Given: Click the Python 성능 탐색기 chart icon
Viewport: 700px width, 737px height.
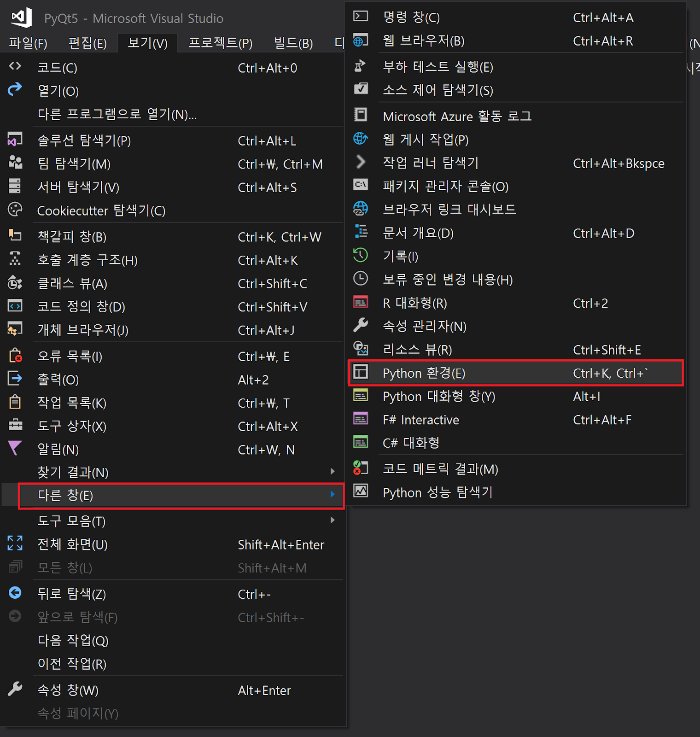Looking at the screenshot, I should click(361, 491).
